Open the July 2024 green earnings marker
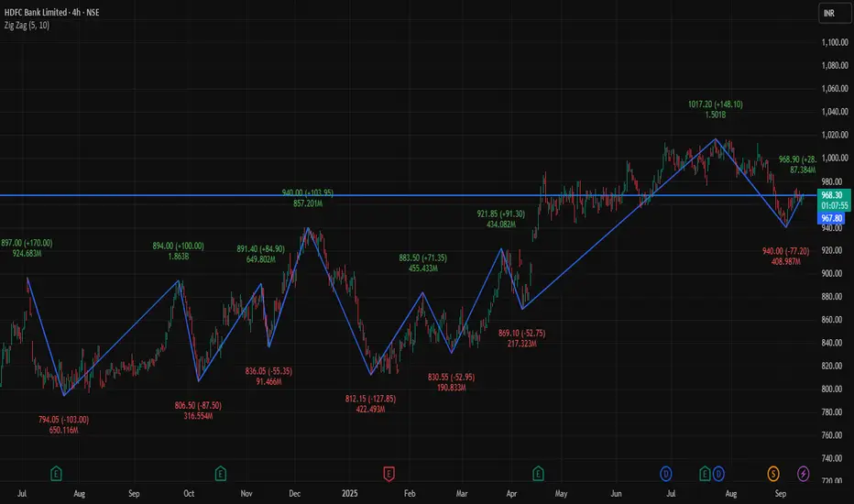Image resolution: width=854 pixels, height=504 pixels. (x=56, y=474)
